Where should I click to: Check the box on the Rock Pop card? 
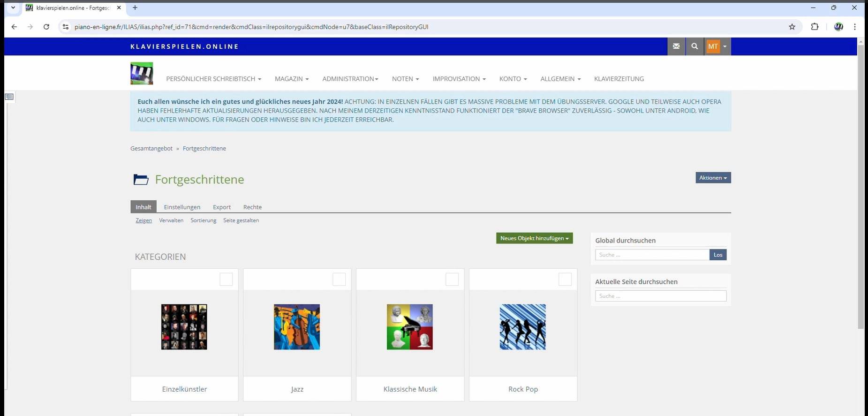565,280
